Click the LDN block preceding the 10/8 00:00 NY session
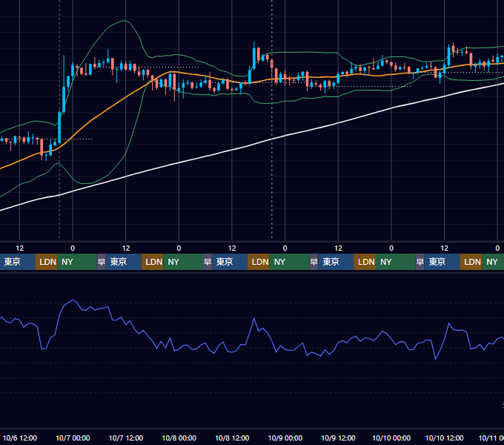The image size is (504, 445). coord(153,262)
